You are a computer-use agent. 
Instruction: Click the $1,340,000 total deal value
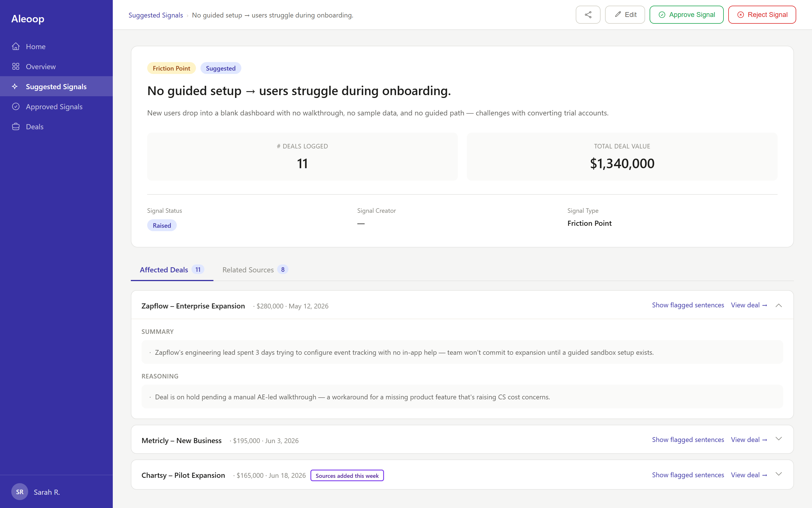(622, 164)
